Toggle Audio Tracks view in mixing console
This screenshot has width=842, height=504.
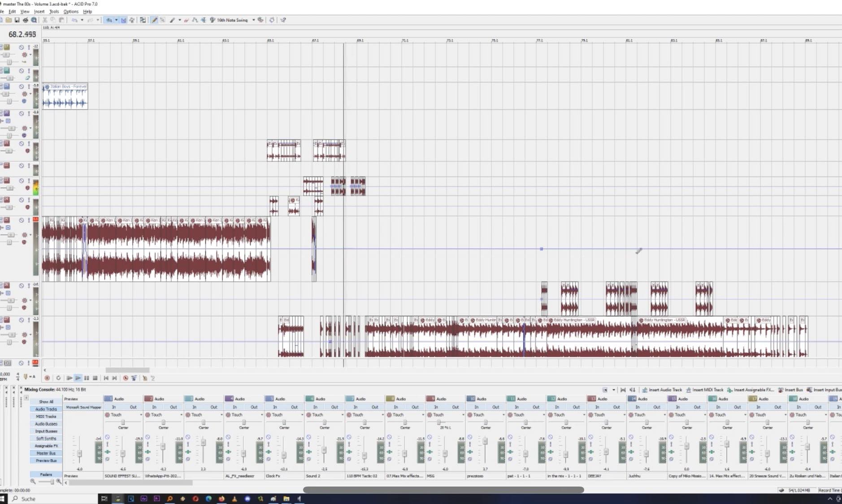click(46, 409)
